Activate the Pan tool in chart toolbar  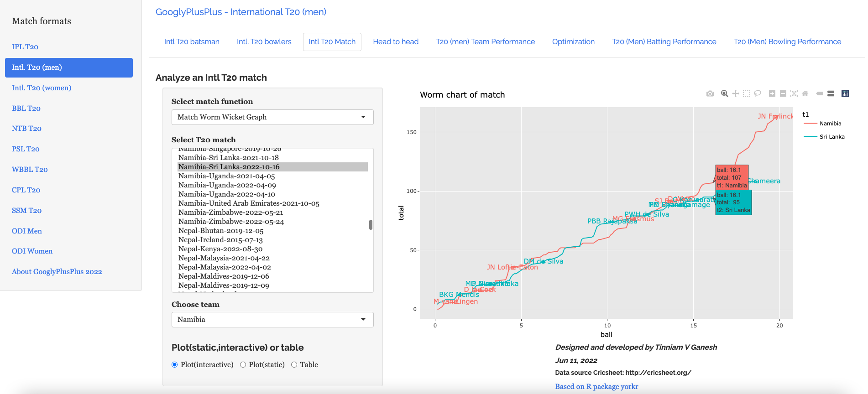click(x=735, y=93)
